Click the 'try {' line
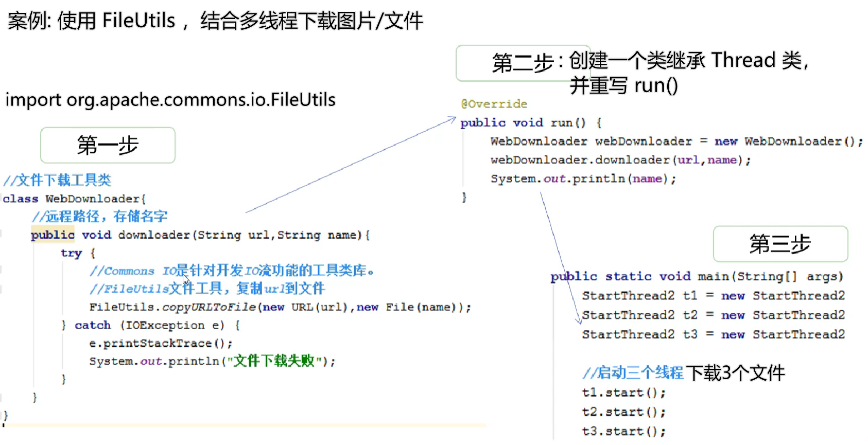Image resolution: width=868 pixels, height=445 pixels. [x=78, y=253]
